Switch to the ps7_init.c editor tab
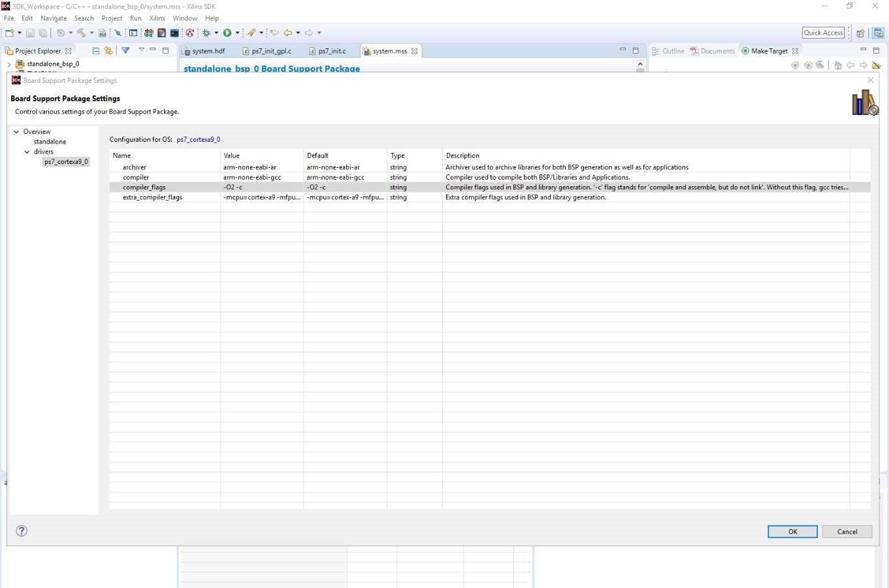 pos(332,51)
